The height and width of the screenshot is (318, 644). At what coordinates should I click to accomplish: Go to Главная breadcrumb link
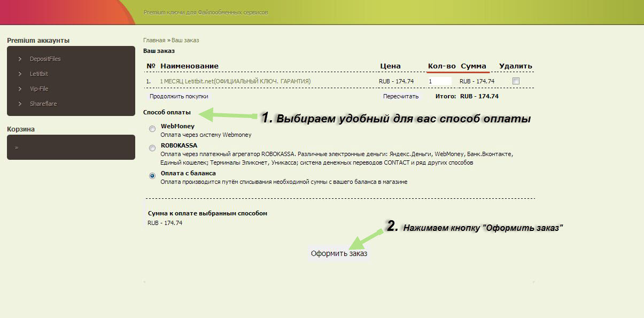[154, 40]
